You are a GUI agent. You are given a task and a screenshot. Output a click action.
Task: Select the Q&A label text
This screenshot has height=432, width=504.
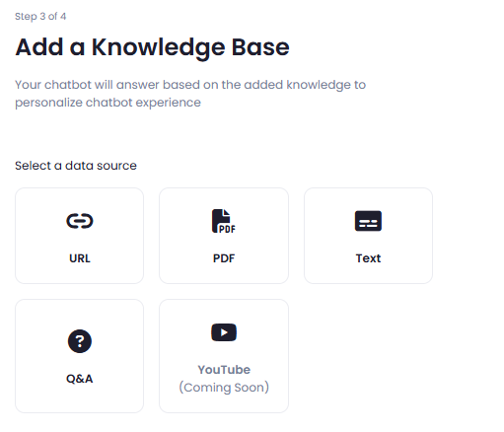tap(80, 379)
